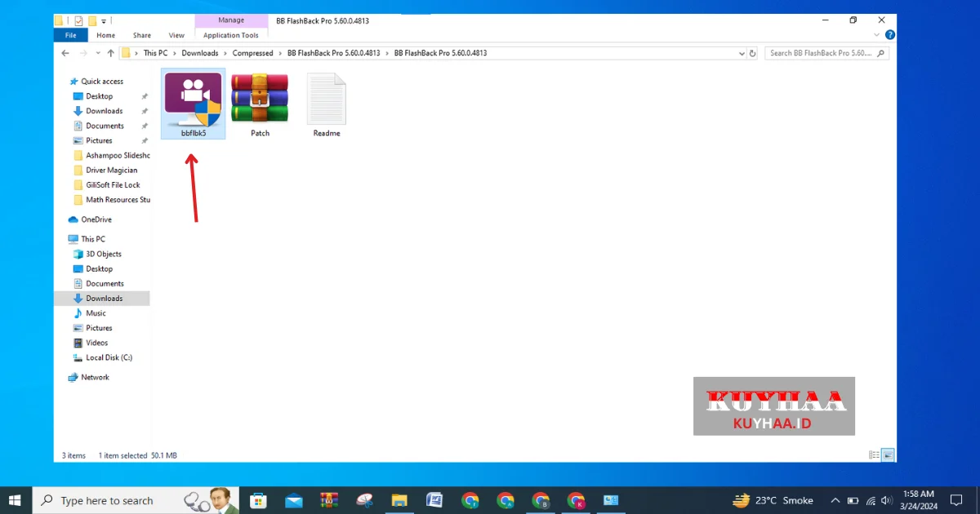Click the Search BB FlashBack Pro box
Screen dimensions: 980x514
pyautogui.click(x=821, y=53)
